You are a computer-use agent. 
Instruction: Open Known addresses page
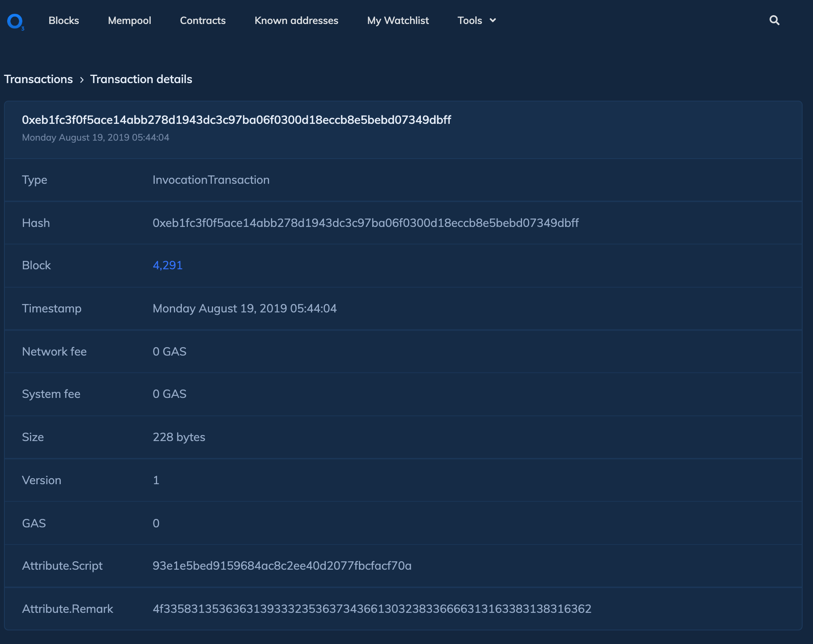296,20
